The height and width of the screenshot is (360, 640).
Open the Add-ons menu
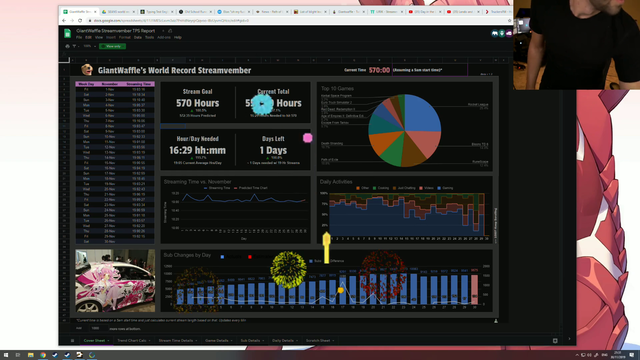pos(164,37)
